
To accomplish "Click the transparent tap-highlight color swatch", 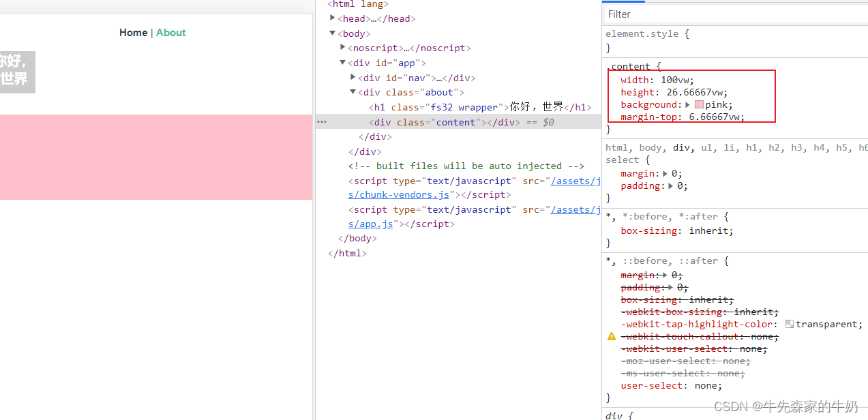I will coord(790,325).
